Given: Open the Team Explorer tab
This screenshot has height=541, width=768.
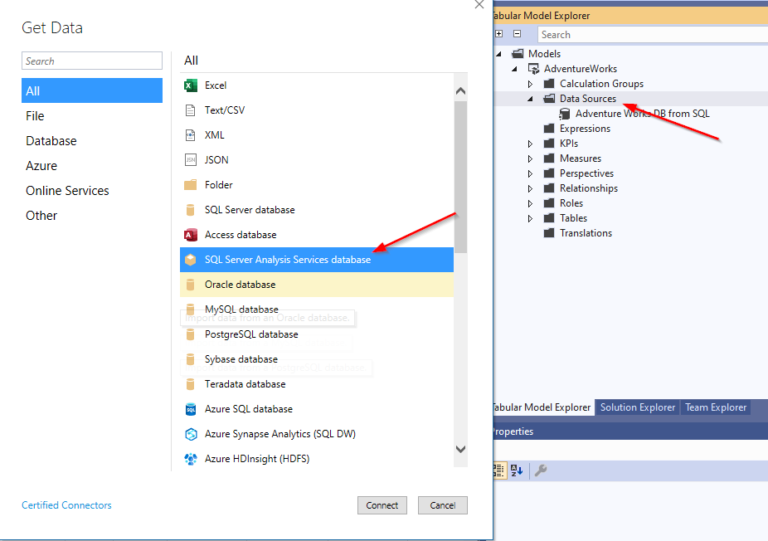Looking at the screenshot, I should pyautogui.click(x=715, y=407).
